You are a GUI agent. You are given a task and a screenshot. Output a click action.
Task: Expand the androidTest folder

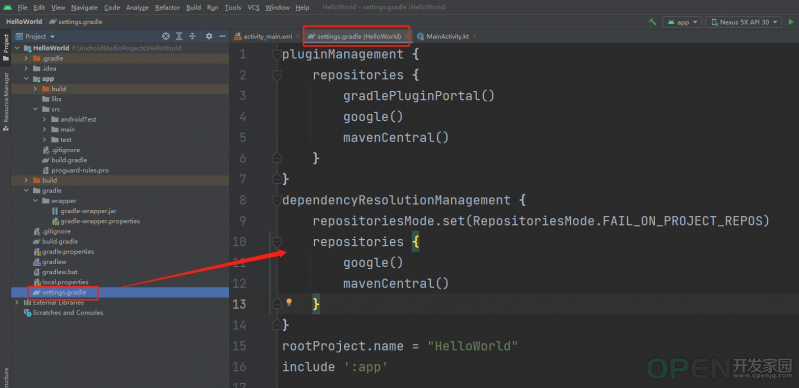click(44, 119)
